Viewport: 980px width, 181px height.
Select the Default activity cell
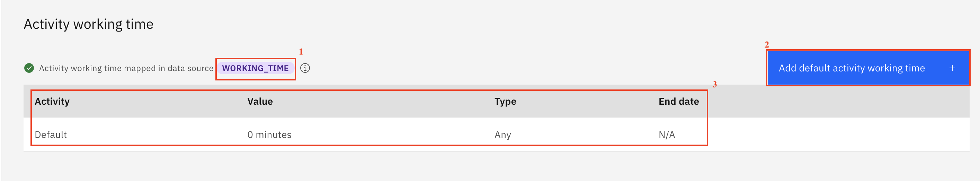[x=51, y=135]
